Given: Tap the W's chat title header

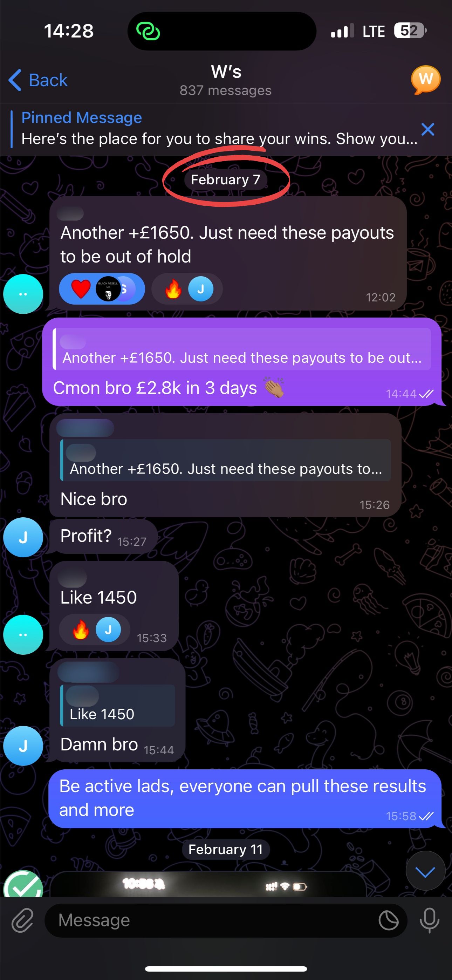Looking at the screenshot, I should 226,80.
